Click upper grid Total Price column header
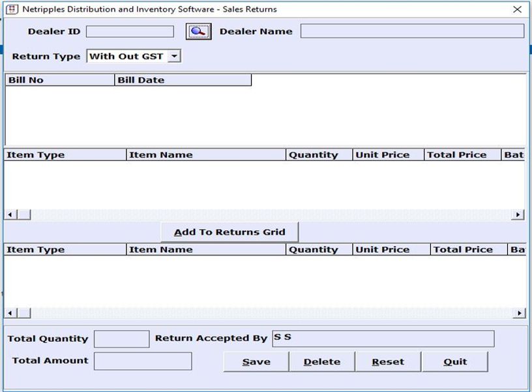This screenshot has height=392, width=532. point(463,155)
